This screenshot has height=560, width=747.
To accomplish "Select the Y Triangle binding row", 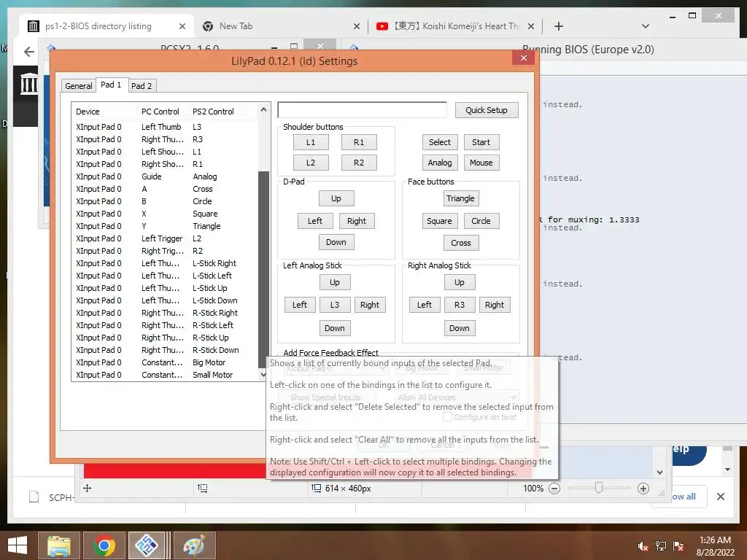I will coord(165,226).
